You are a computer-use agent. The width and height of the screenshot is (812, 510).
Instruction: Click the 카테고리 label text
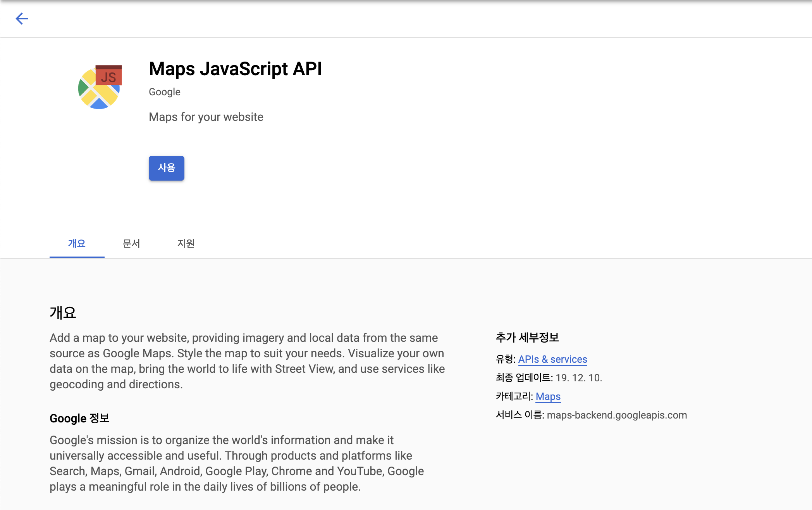tap(514, 396)
